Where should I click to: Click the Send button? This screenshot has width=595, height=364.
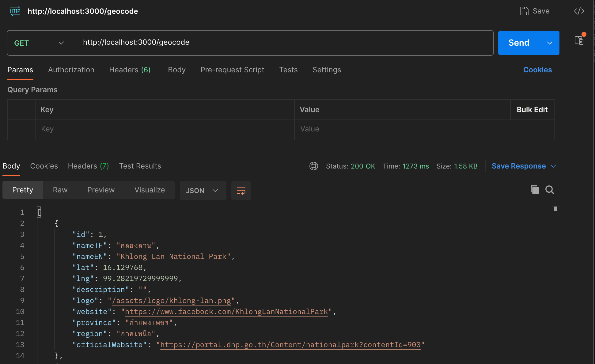[519, 43]
